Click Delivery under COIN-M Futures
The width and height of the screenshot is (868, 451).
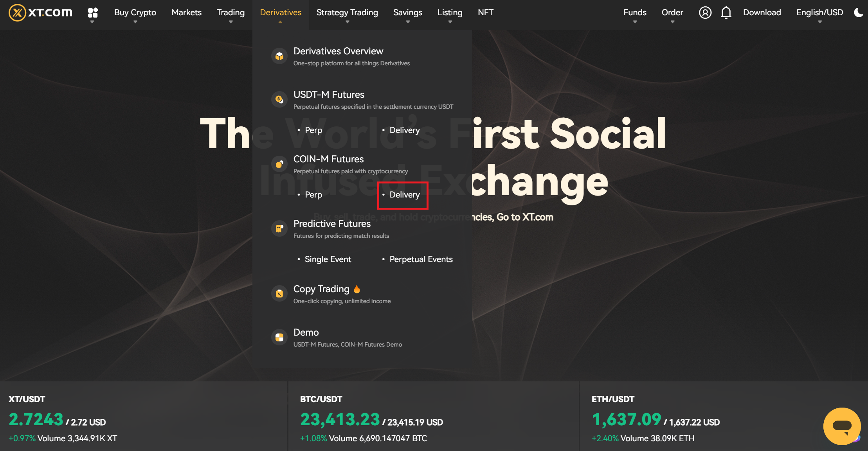[x=404, y=195]
